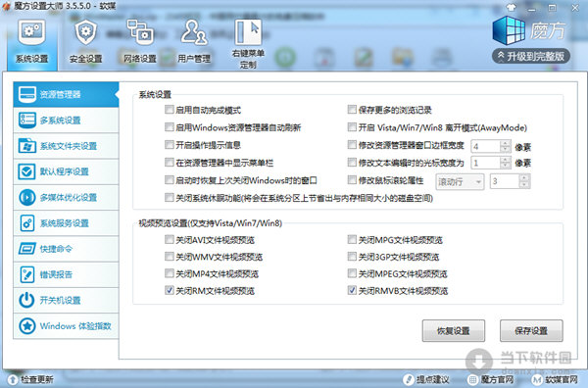Open the 滚动行 dropdown
The width and height of the screenshot is (588, 388).
coord(460,182)
